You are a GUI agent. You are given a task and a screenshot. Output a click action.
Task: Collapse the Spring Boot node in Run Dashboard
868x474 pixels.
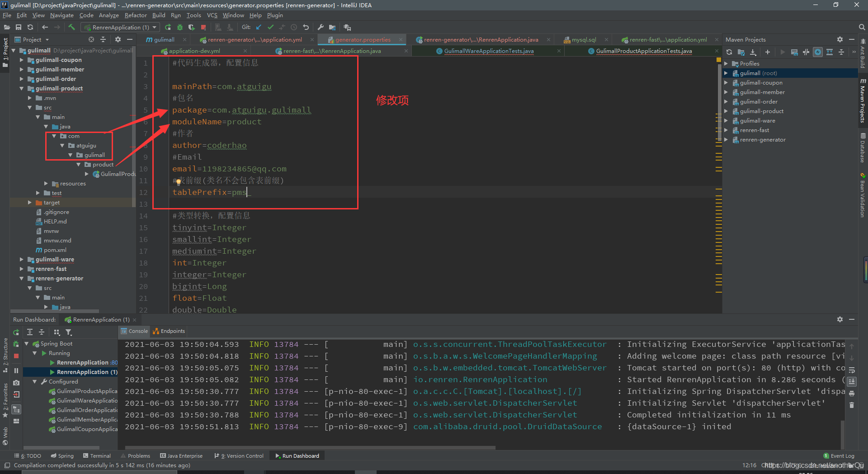coord(27,344)
